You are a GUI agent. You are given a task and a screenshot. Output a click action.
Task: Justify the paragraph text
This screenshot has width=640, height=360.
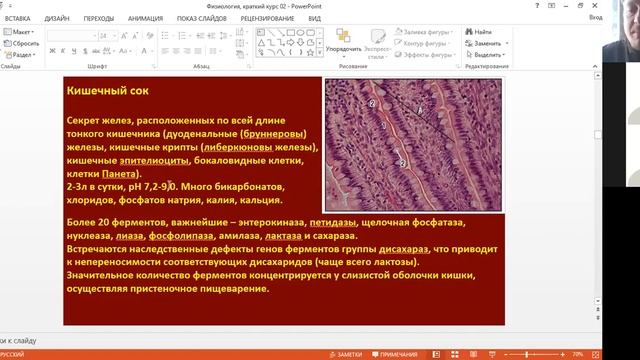click(x=198, y=51)
